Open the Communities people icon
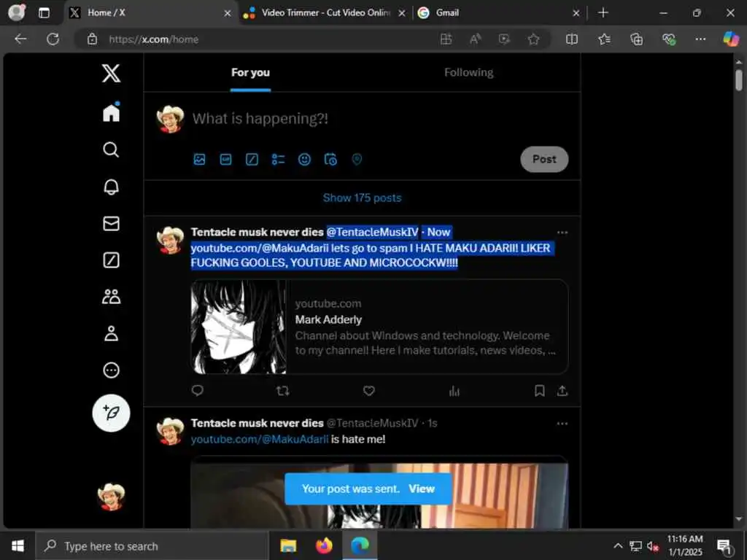Image resolution: width=747 pixels, height=560 pixels. pos(111,297)
